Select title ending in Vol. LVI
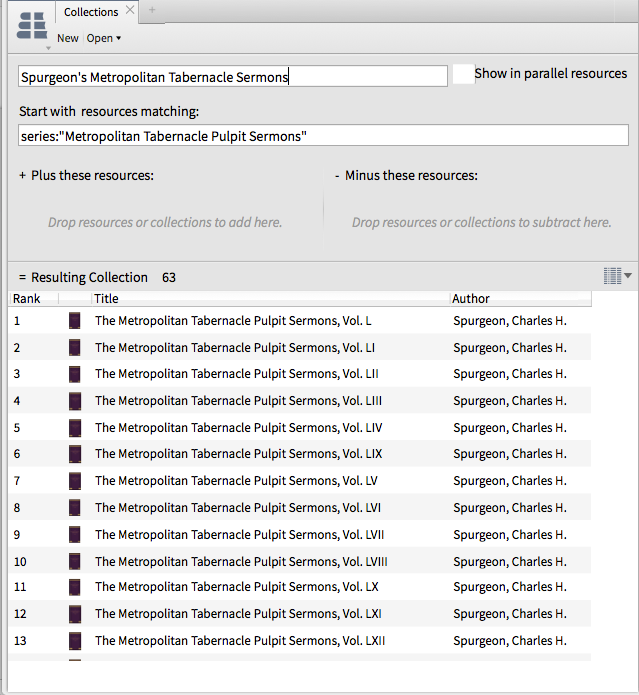The image size is (639, 695). pyautogui.click(x=238, y=508)
